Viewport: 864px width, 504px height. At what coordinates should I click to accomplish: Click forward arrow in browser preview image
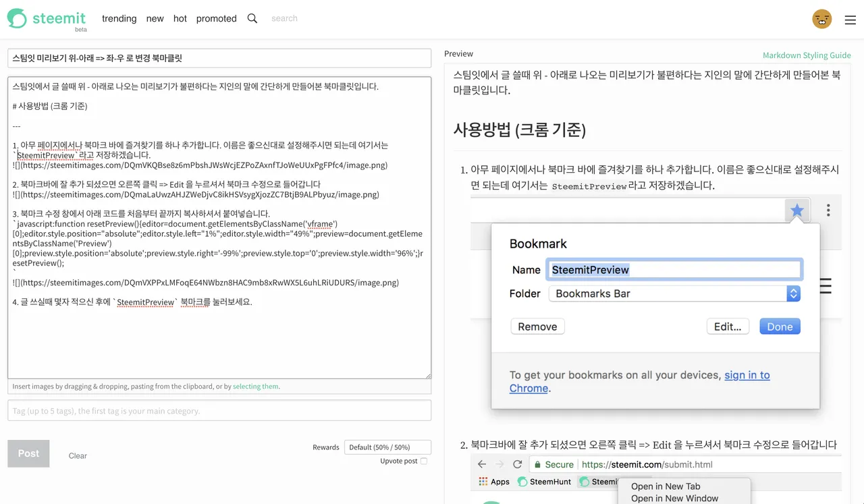click(500, 464)
